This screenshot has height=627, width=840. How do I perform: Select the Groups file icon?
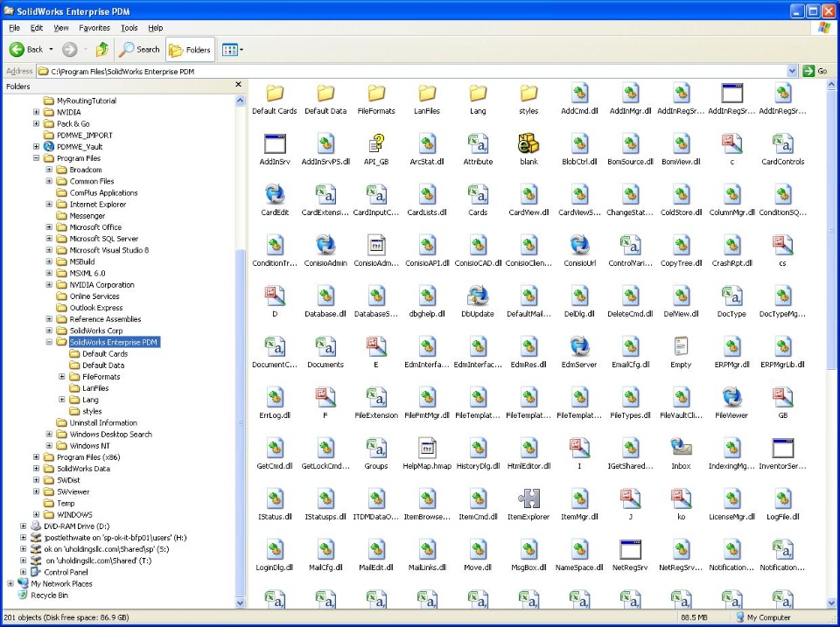click(x=376, y=448)
